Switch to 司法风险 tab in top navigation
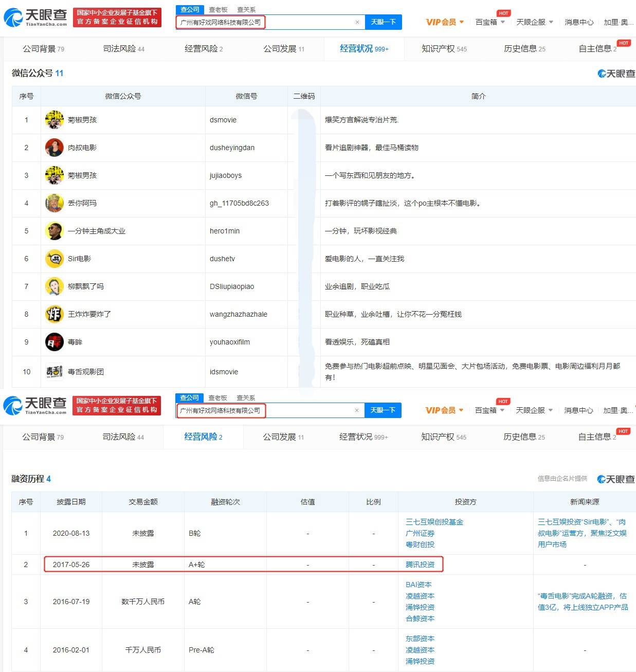 pos(123,49)
